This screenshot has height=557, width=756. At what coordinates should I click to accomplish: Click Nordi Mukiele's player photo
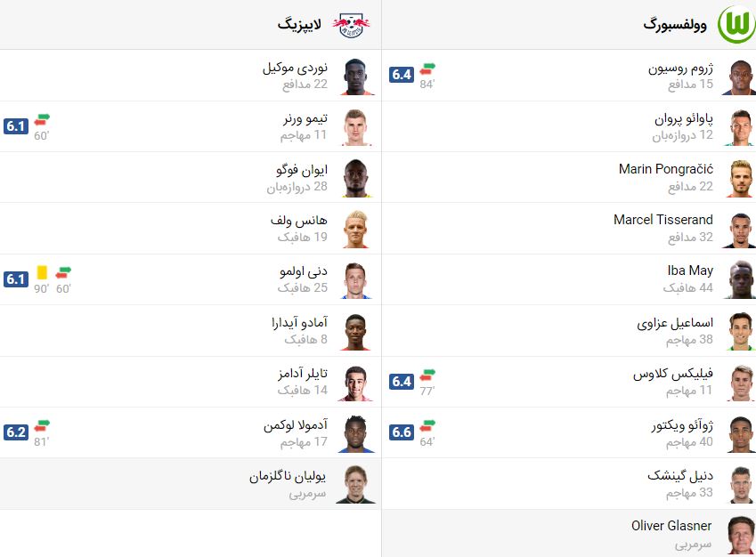[357, 77]
